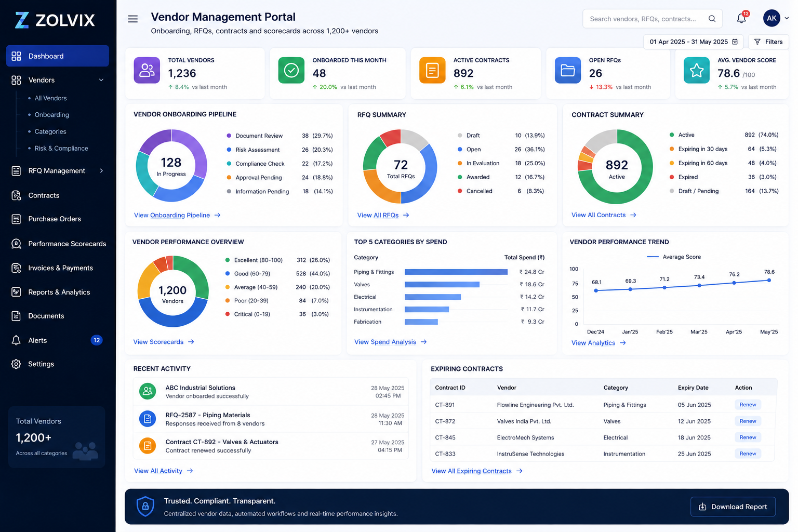
Task: Collapse the Vendors sidebar section chevron
Action: coord(101,80)
